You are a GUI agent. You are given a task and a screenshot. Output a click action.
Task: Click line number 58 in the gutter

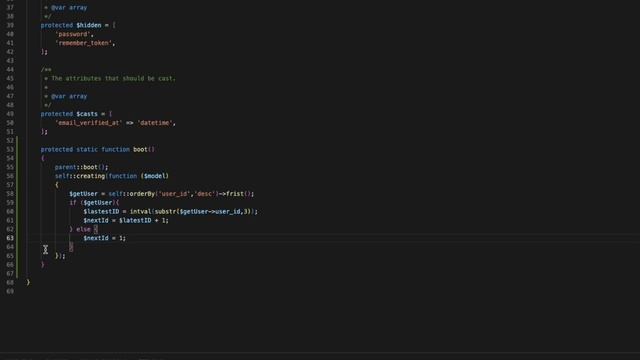(10, 194)
